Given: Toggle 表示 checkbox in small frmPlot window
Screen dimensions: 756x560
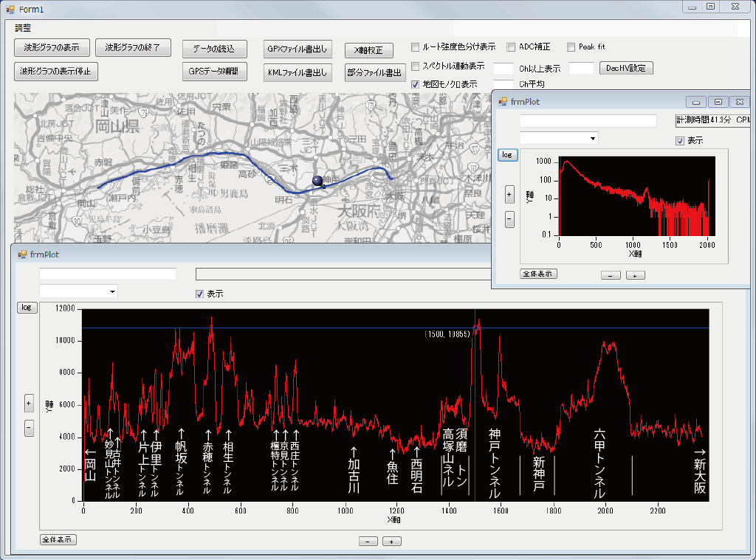Looking at the screenshot, I should click(x=680, y=141).
